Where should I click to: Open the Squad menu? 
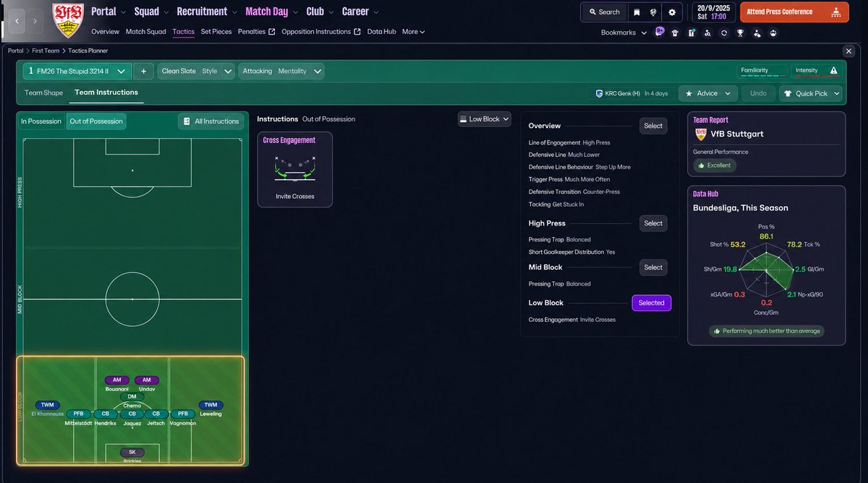point(152,12)
